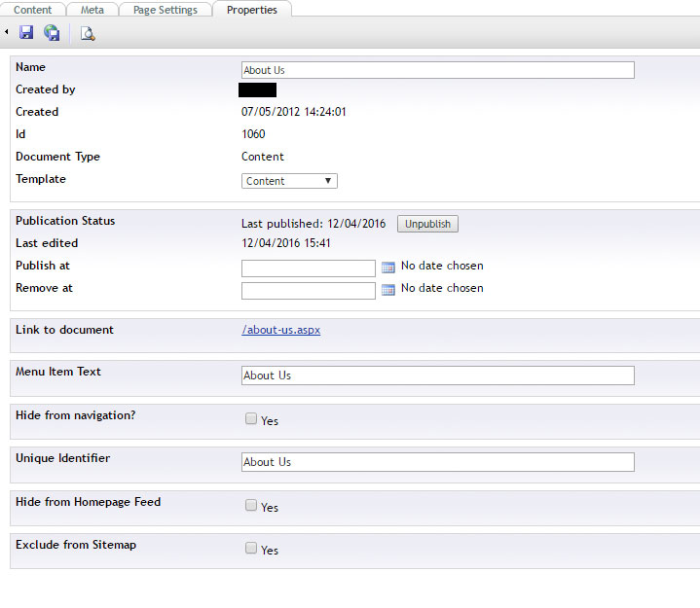The image size is (700, 608).
Task: Switch to the Page Settings tab
Action: point(166,10)
